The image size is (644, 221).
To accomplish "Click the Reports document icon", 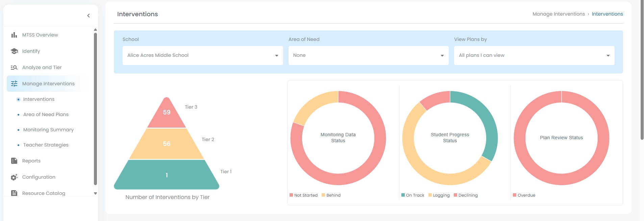I will click(14, 161).
